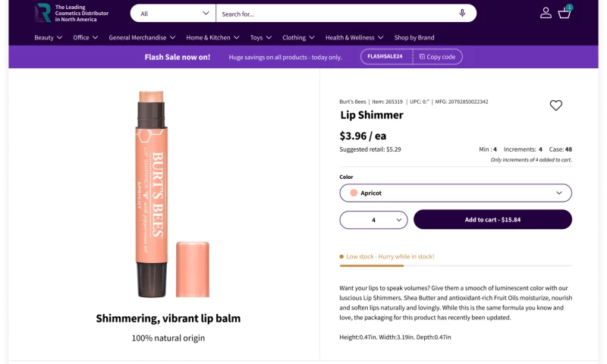
Task: Open the Clothing menu
Action: point(298,37)
